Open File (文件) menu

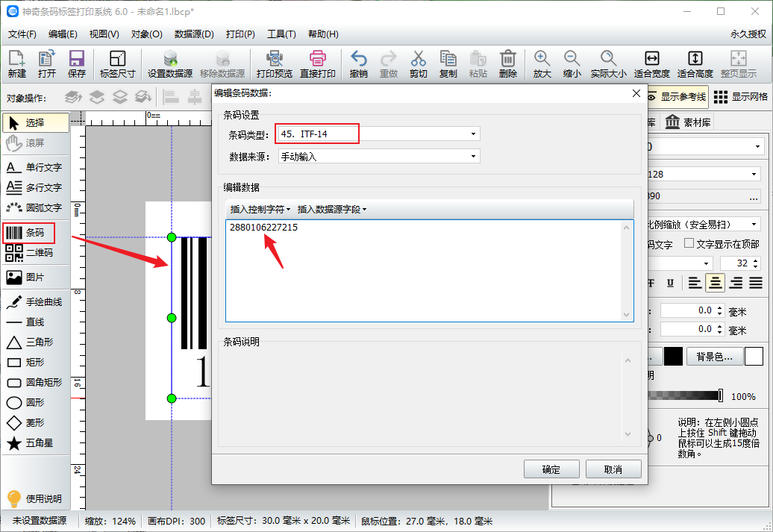click(22, 34)
